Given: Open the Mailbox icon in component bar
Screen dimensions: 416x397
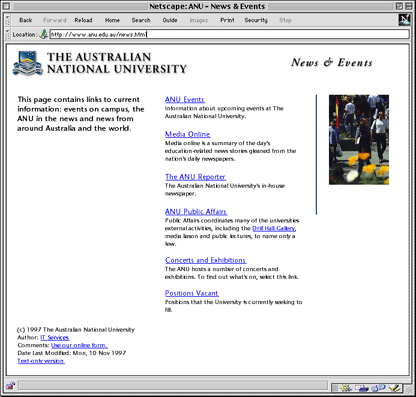Looking at the screenshot, I should tap(362, 388).
